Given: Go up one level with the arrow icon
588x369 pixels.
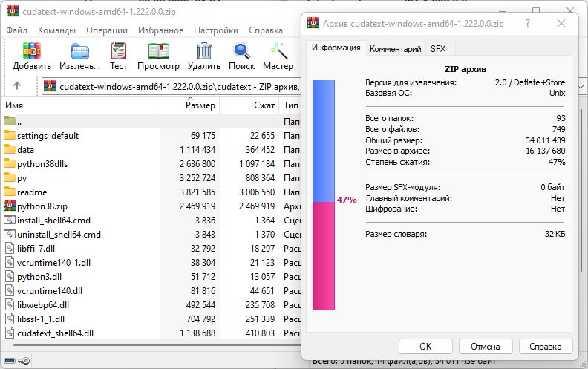Looking at the screenshot, I should click(x=17, y=86).
